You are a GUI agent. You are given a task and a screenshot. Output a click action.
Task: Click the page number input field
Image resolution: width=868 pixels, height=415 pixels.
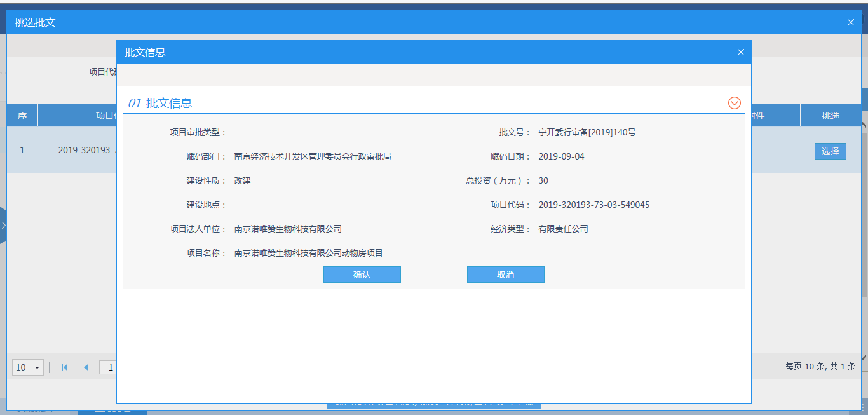point(108,367)
